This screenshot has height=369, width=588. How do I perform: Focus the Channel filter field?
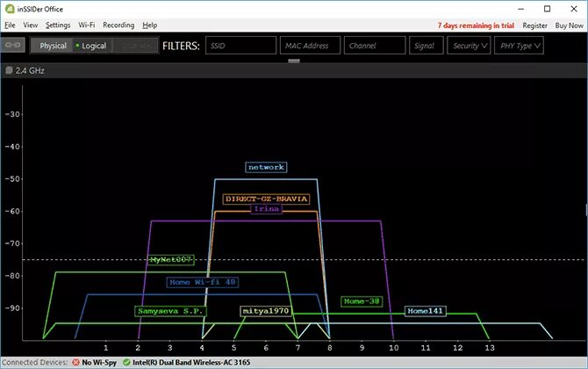(375, 46)
